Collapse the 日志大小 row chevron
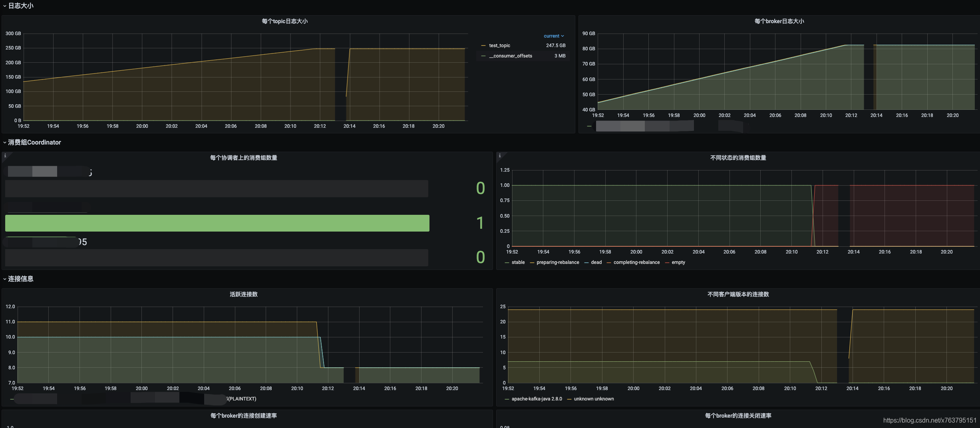This screenshot has height=428, width=980. (x=4, y=6)
